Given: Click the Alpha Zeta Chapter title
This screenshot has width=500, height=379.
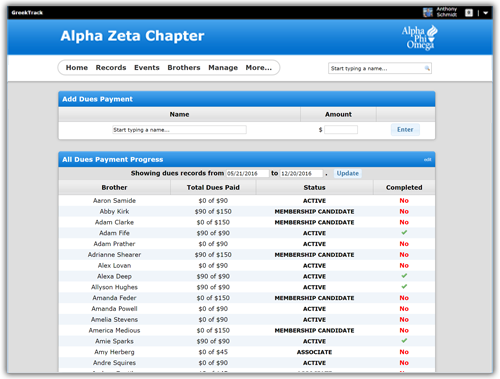Looking at the screenshot, I should (132, 36).
